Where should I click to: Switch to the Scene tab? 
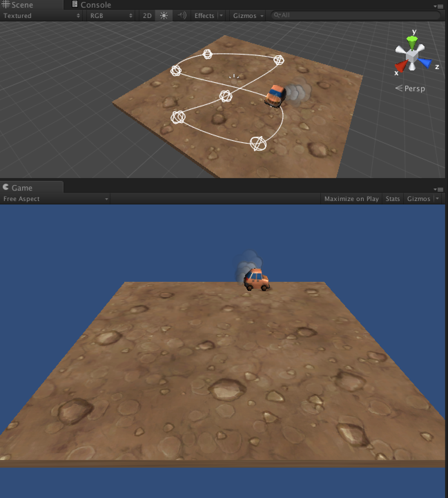(31, 5)
